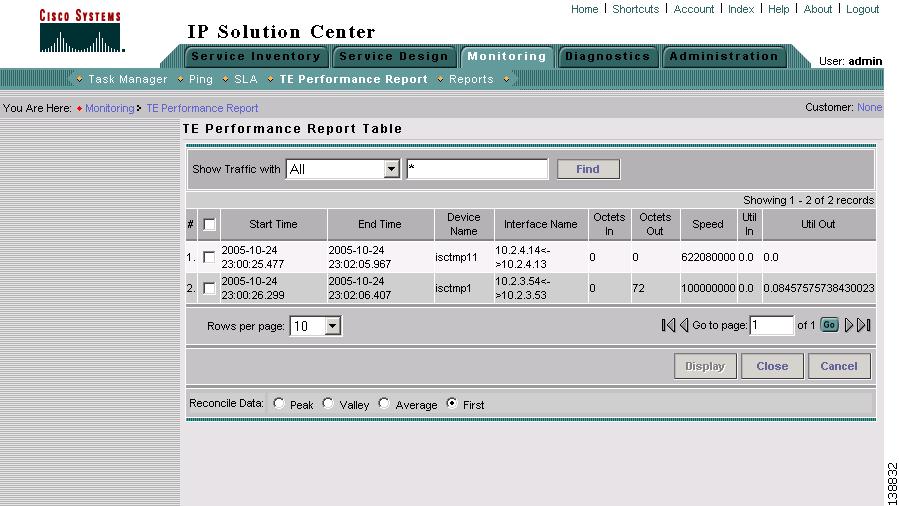Click the Go to page input field

click(772, 325)
